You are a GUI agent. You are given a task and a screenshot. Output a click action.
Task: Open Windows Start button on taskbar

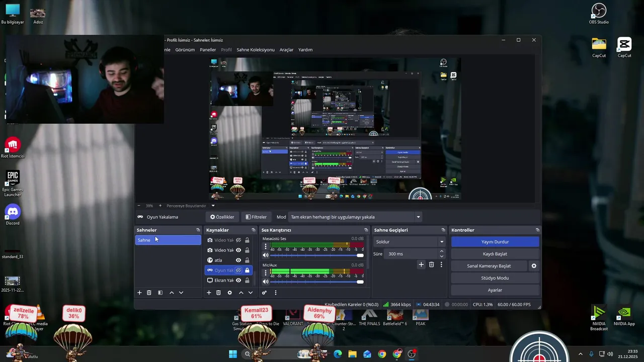[x=233, y=354]
